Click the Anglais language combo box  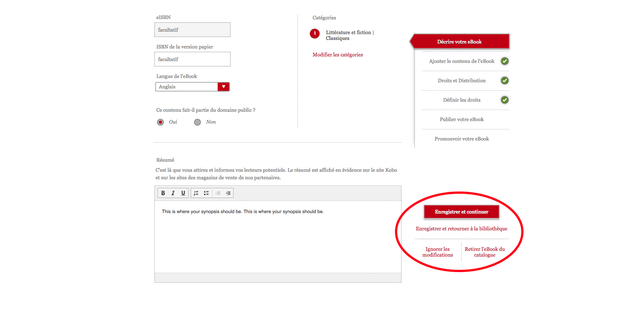point(187,87)
